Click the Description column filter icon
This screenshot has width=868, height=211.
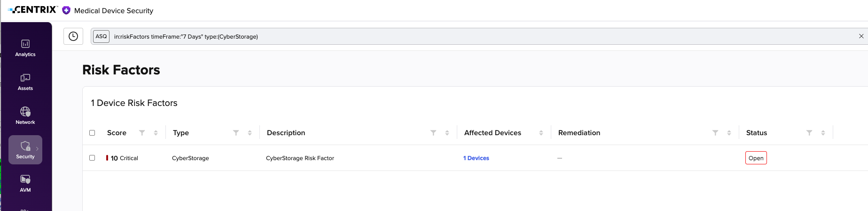[x=433, y=133]
